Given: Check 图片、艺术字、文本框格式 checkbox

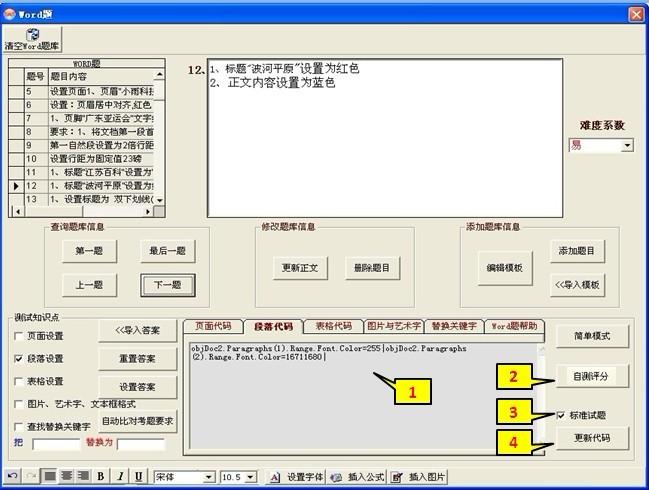Looking at the screenshot, I should (x=18, y=404).
